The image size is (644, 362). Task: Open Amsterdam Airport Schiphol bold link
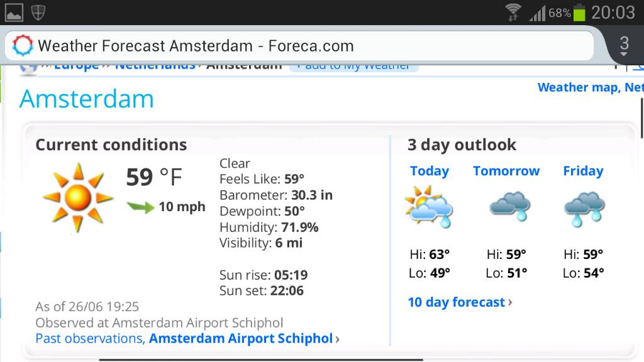(241, 339)
